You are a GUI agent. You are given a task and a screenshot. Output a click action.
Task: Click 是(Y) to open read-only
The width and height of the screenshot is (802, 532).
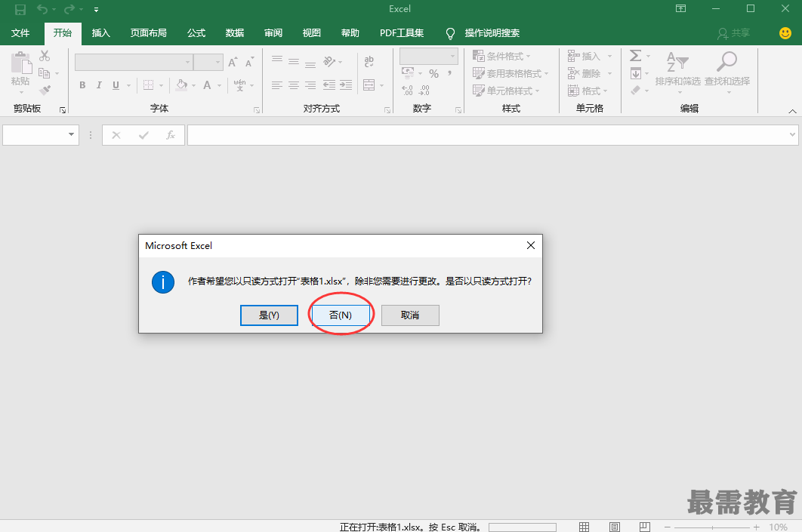(x=269, y=315)
